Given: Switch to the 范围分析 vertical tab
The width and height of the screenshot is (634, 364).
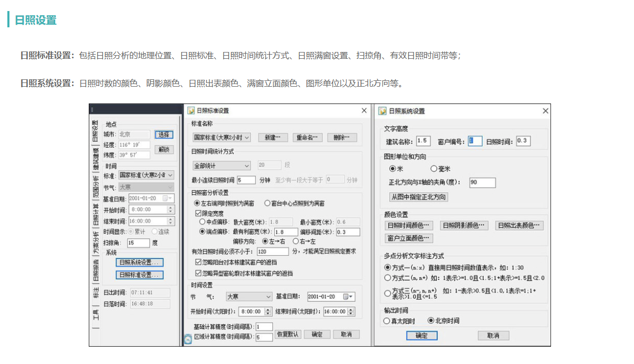Looking at the screenshot, I should tap(96, 188).
